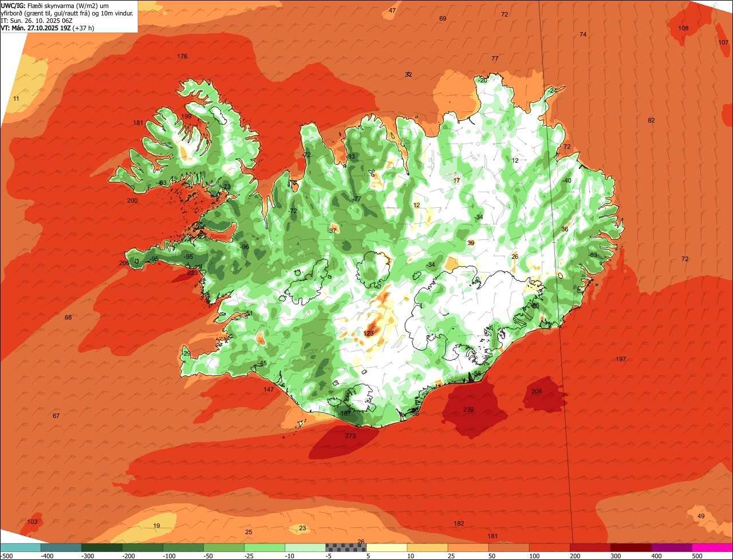Click the value 68 in the western sea
The width and height of the screenshot is (733, 560).
tap(68, 317)
